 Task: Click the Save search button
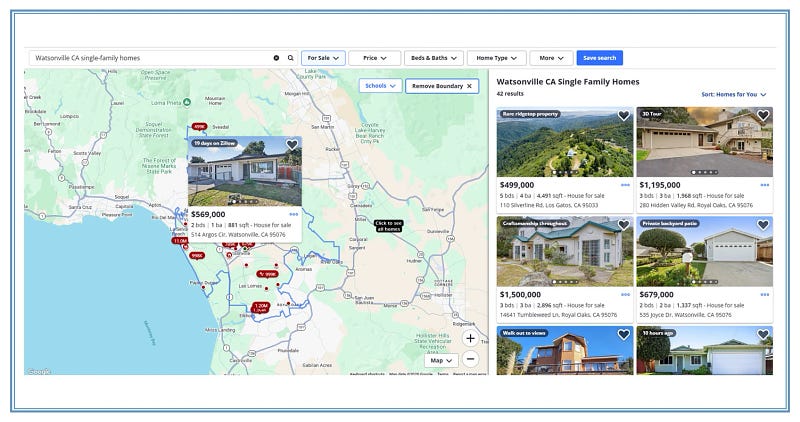pos(599,58)
